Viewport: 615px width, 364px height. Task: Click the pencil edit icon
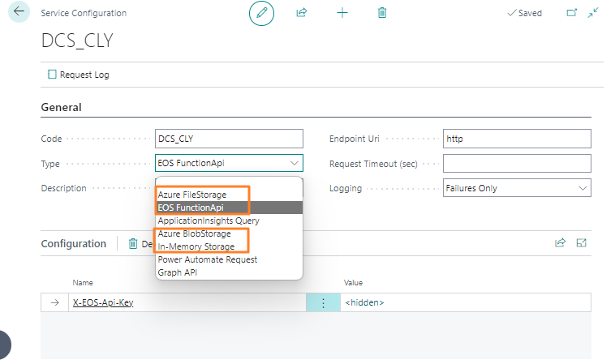[261, 13]
